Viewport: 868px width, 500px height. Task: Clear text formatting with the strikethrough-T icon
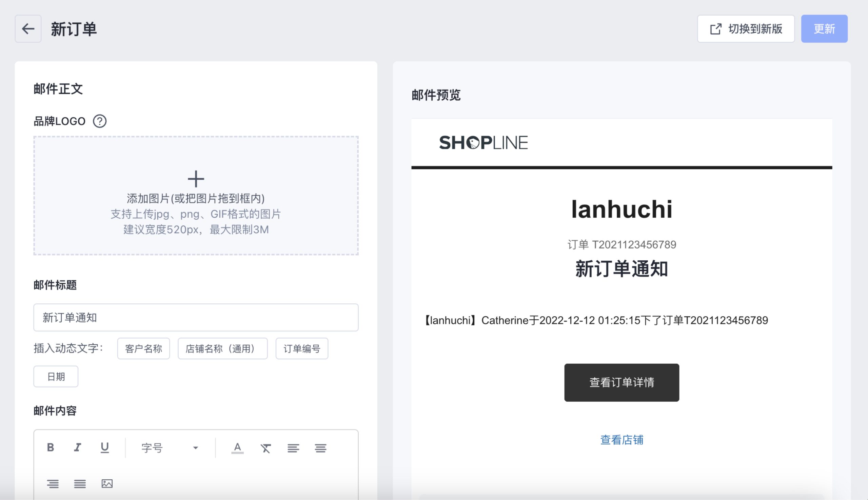[x=265, y=448]
